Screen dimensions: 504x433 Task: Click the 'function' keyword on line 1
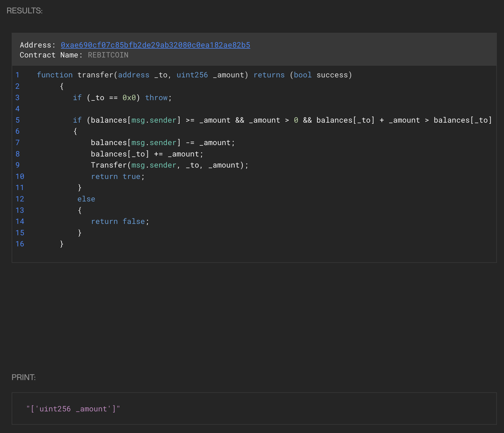pos(55,75)
